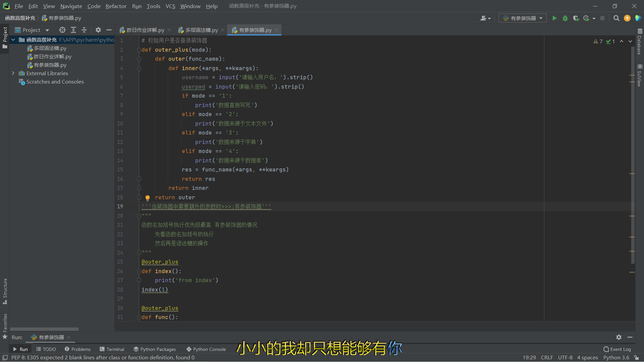644x362 pixels.
Task: Open Search Everywhere magnifier icon
Action: pyautogui.click(x=616, y=18)
